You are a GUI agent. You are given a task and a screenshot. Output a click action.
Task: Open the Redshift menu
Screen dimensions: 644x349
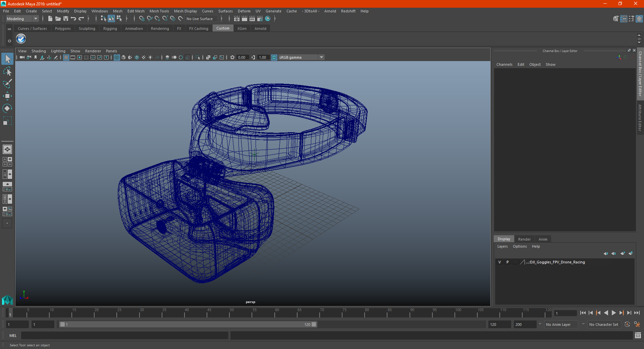[x=348, y=11]
